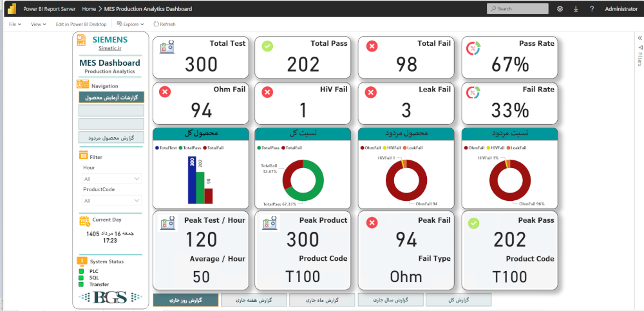Open the Hour filter dropdown
Screen dimensions: 644x311
pos(111,179)
